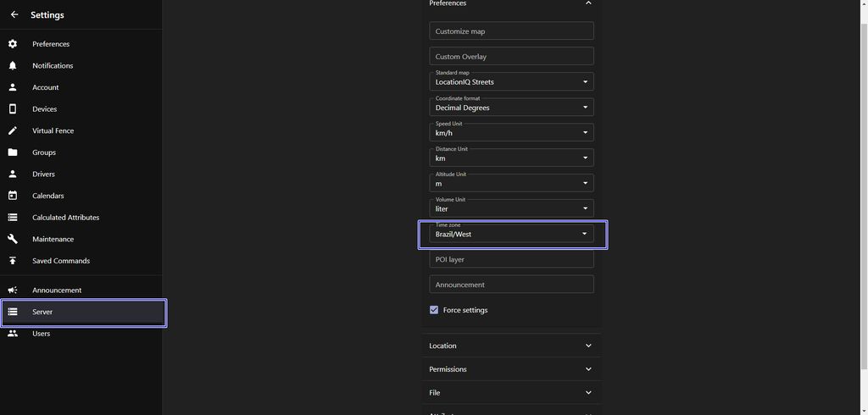Viewport: 868px width, 415px height.
Task: Click the Virtual Fence pencil icon
Action: coord(13,130)
